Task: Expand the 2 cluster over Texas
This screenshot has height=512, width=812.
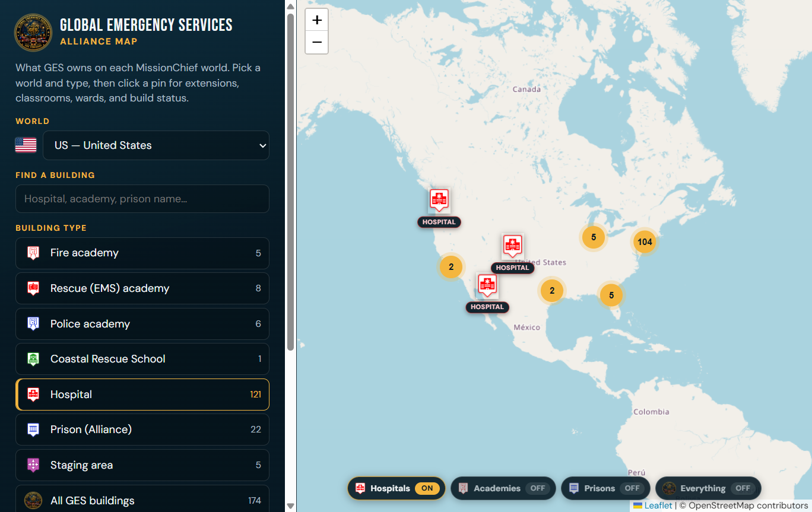Action: coord(552,291)
